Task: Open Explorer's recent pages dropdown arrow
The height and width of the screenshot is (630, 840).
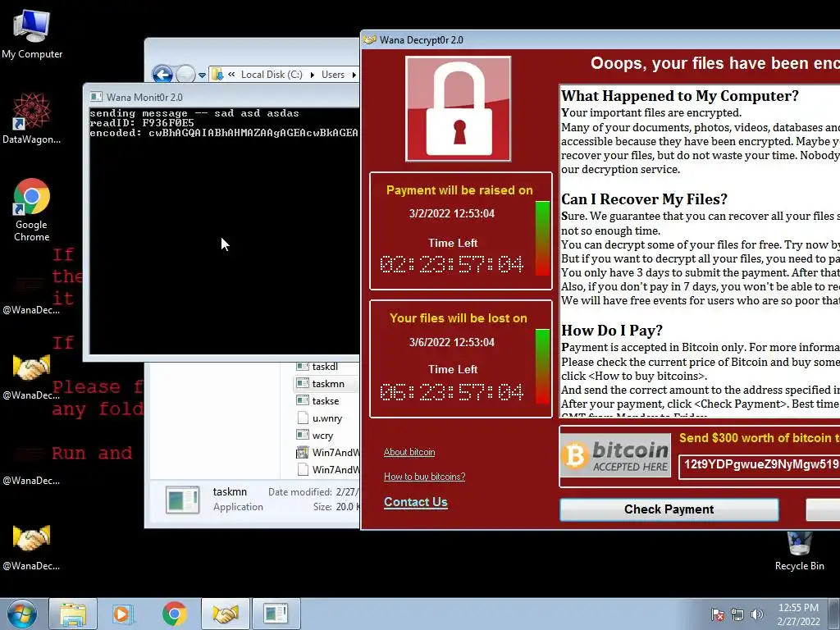Action: coord(202,75)
